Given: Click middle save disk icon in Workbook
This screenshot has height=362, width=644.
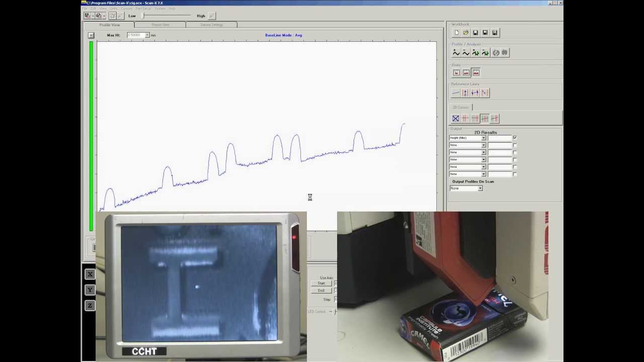Looking at the screenshot, I should tap(485, 33).
